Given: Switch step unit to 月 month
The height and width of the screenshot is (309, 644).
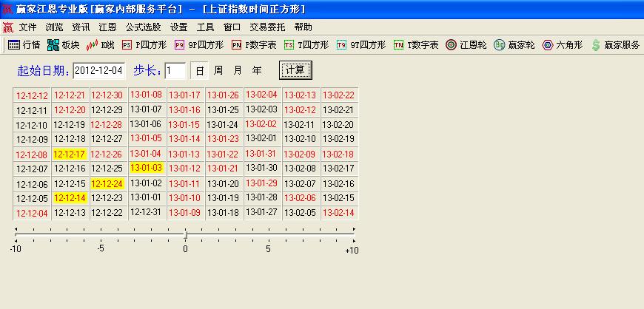Looking at the screenshot, I should 238,71.
